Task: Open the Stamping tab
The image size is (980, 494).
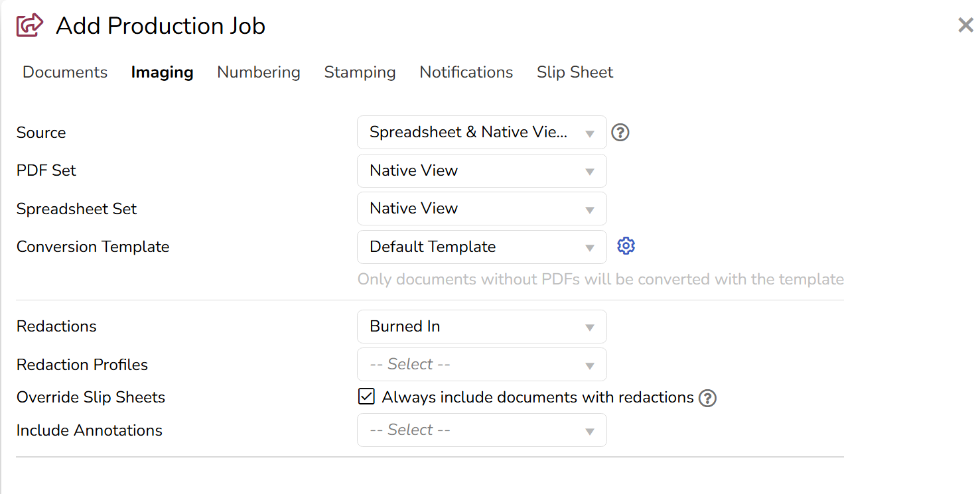Action: tap(360, 72)
